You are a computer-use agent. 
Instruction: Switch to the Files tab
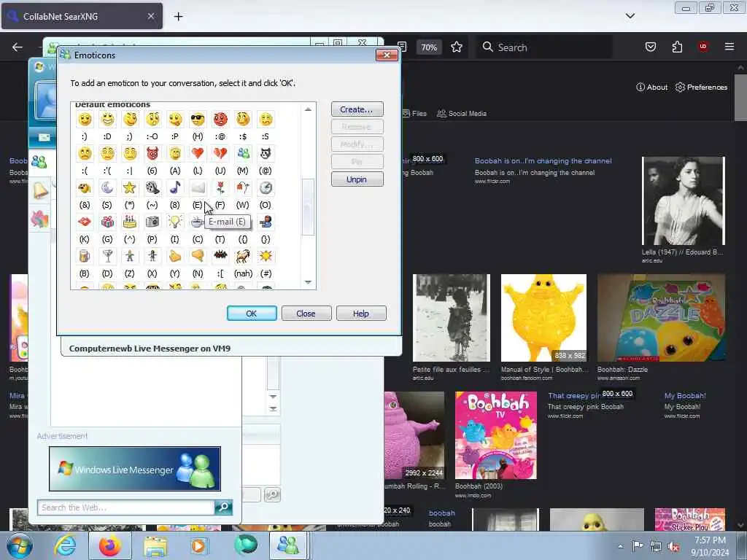(414, 113)
